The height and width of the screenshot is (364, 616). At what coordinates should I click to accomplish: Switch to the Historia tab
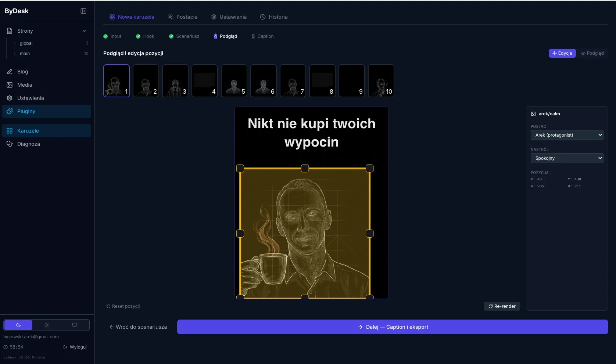(273, 17)
